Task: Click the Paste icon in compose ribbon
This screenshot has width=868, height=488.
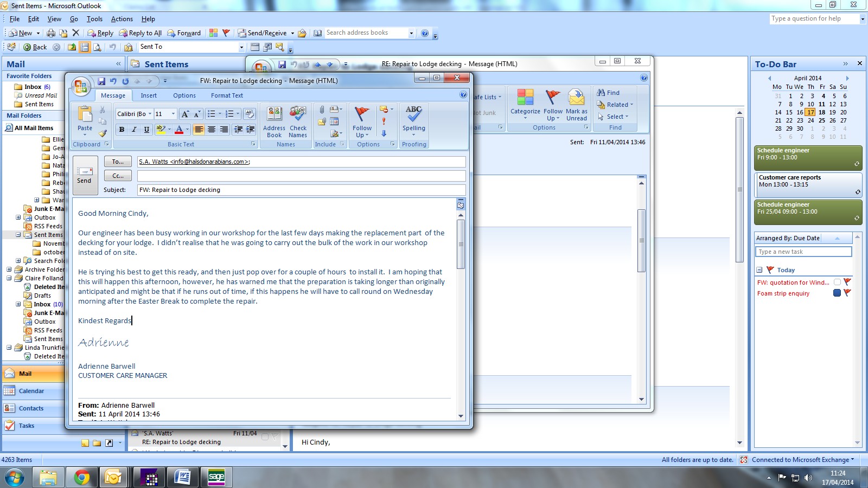Action: (85, 114)
